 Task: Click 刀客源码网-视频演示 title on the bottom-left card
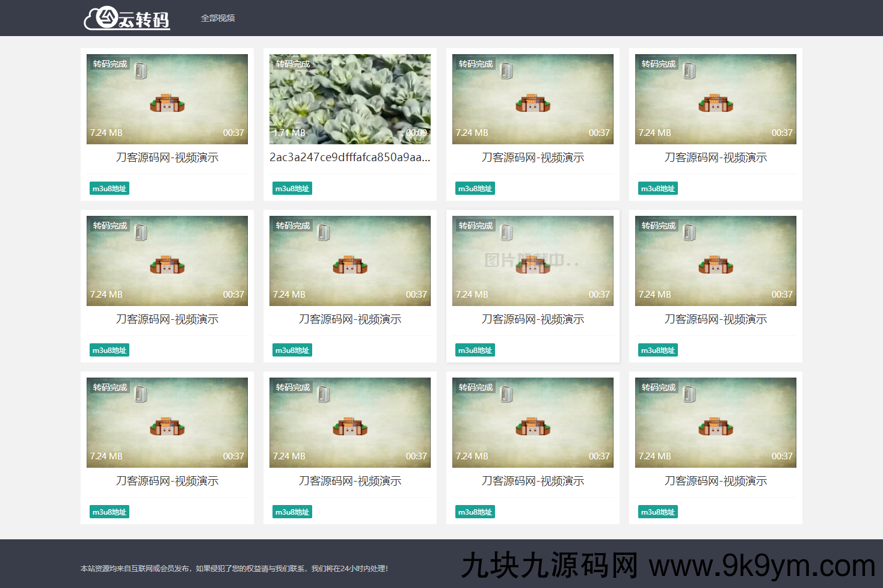tap(167, 481)
